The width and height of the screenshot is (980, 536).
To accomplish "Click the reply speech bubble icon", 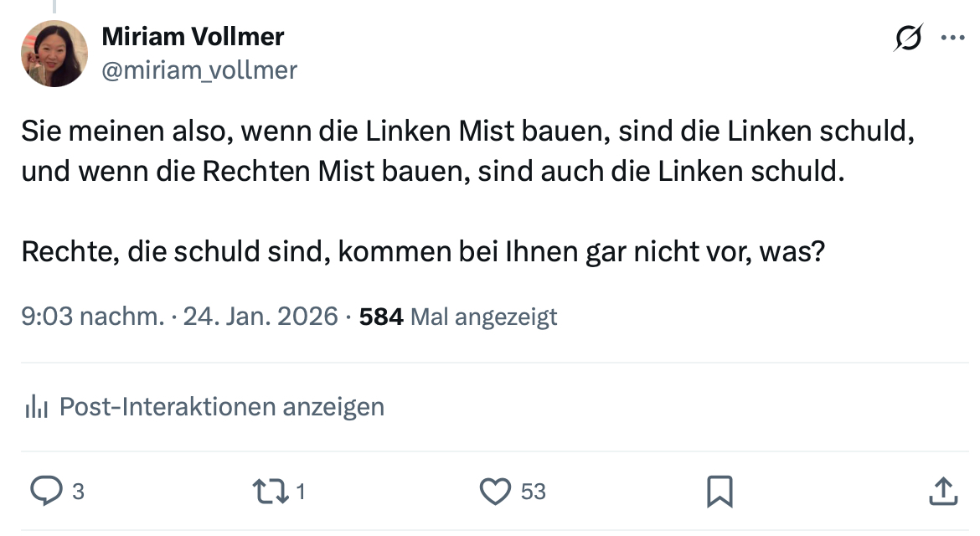I will [44, 491].
